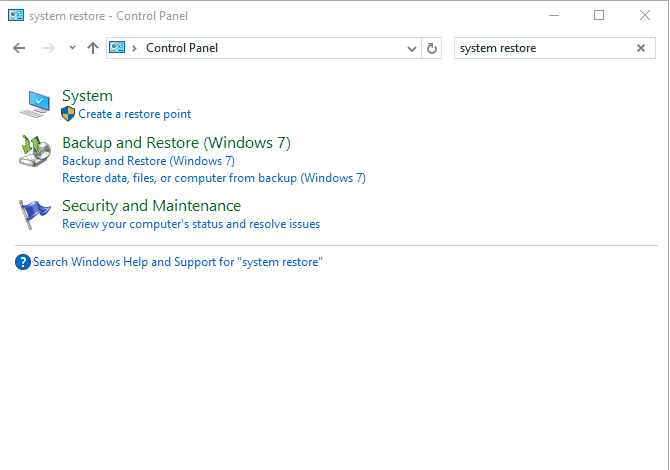Click the Security and Maintenance flag icon

36,214
